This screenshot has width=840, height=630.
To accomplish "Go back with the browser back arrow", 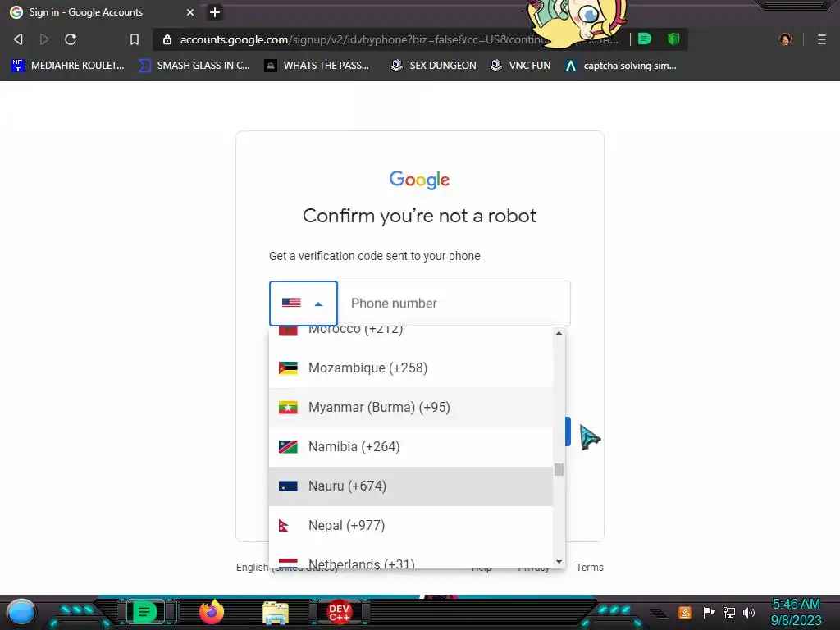I will click(18, 39).
